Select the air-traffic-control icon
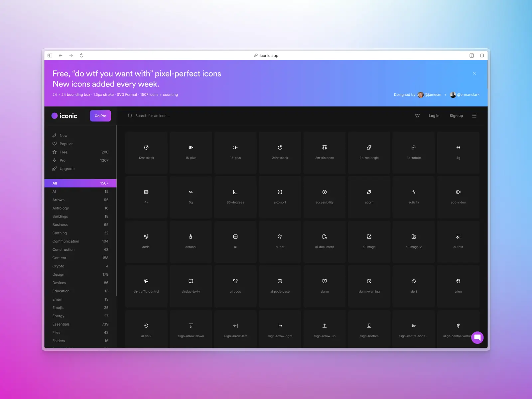532x399 pixels. (x=146, y=286)
